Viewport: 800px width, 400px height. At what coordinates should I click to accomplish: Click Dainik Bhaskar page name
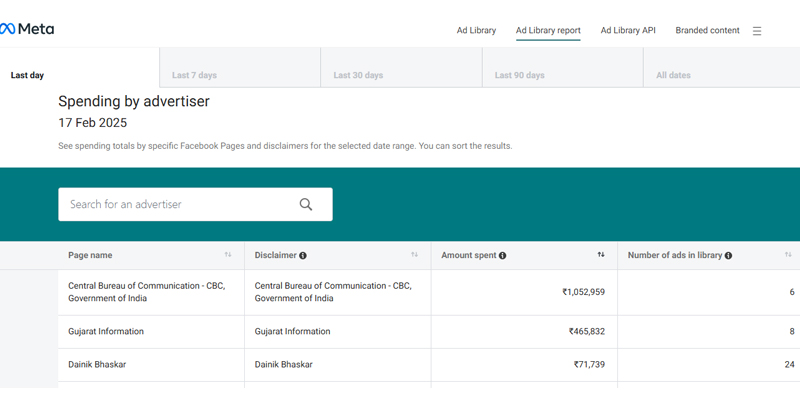[x=97, y=365]
